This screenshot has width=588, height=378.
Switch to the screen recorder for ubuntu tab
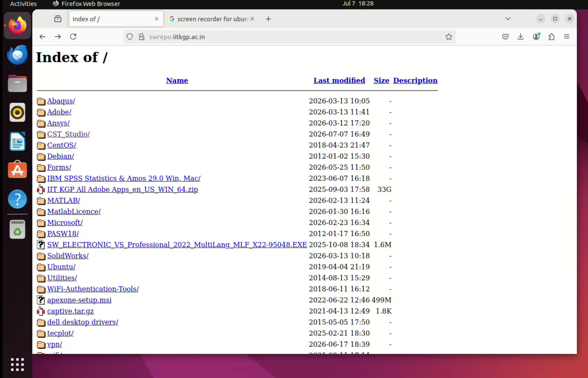click(212, 19)
